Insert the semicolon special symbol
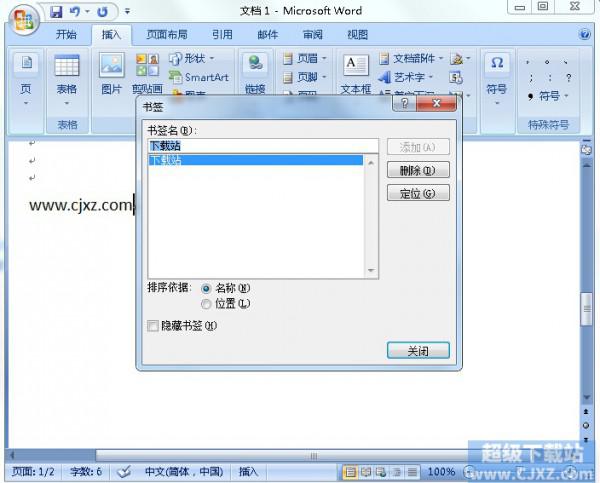This screenshot has width=600, height=483. (x=531, y=78)
